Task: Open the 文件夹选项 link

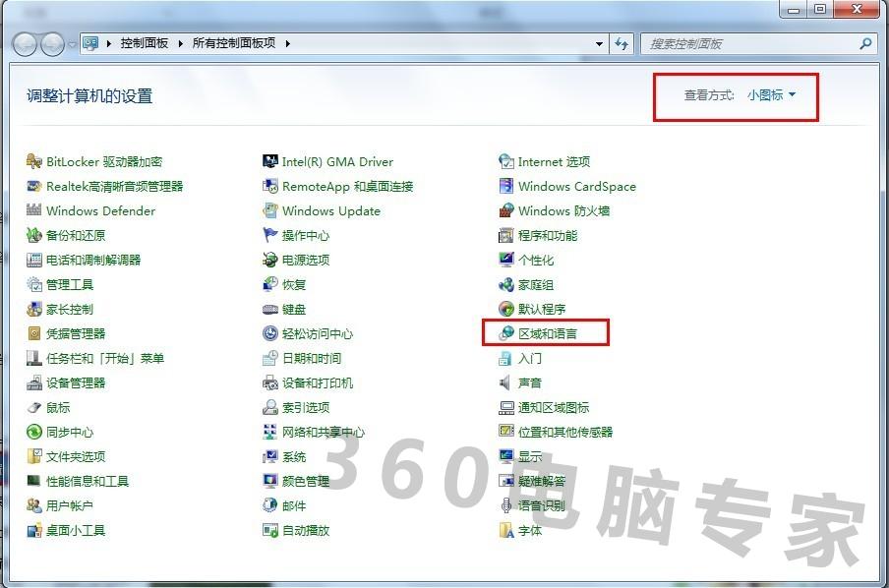Action: click(x=76, y=456)
